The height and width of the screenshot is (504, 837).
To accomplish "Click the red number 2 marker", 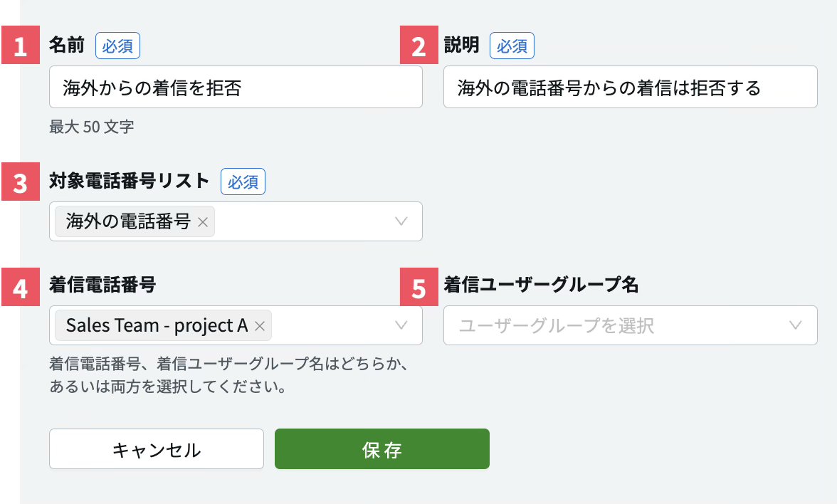I will coord(419,45).
